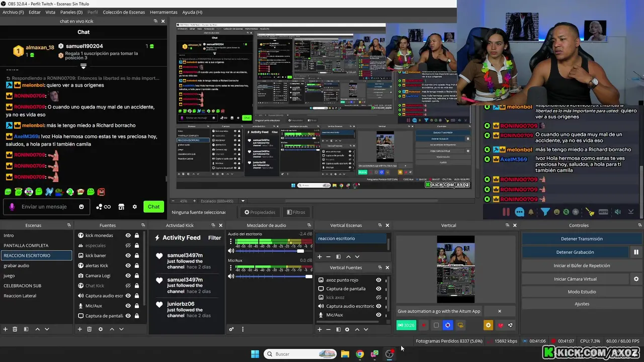Image resolution: width=644 pixels, height=362 pixels.
Task: Float the Escenas dock panel
Action: [x=69, y=225]
